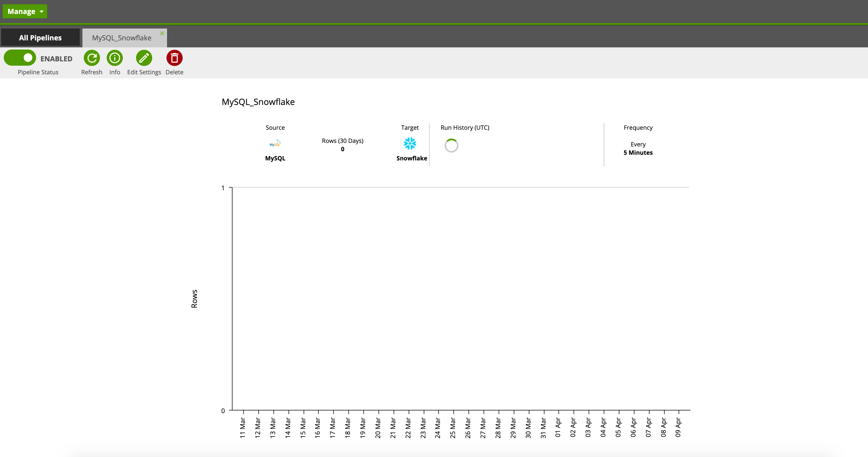The width and height of the screenshot is (868, 457).
Task: Click the Rows (30 Days) label
Action: pos(342,141)
